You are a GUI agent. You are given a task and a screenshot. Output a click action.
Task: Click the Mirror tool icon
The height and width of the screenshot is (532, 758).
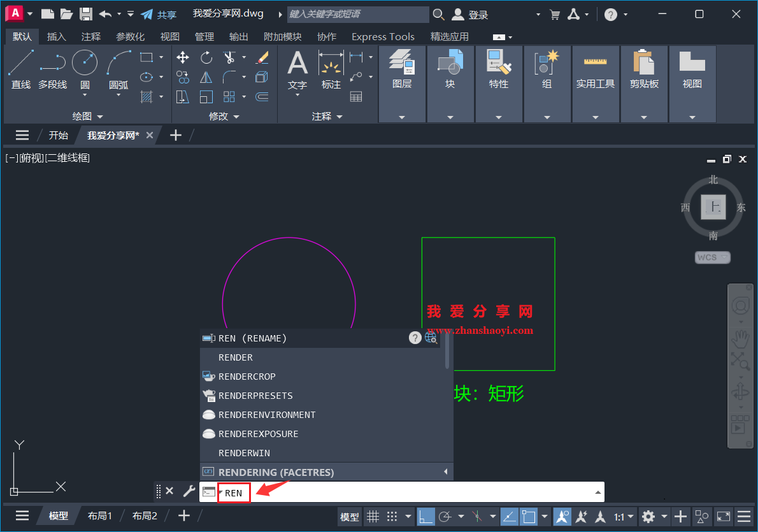(x=206, y=77)
